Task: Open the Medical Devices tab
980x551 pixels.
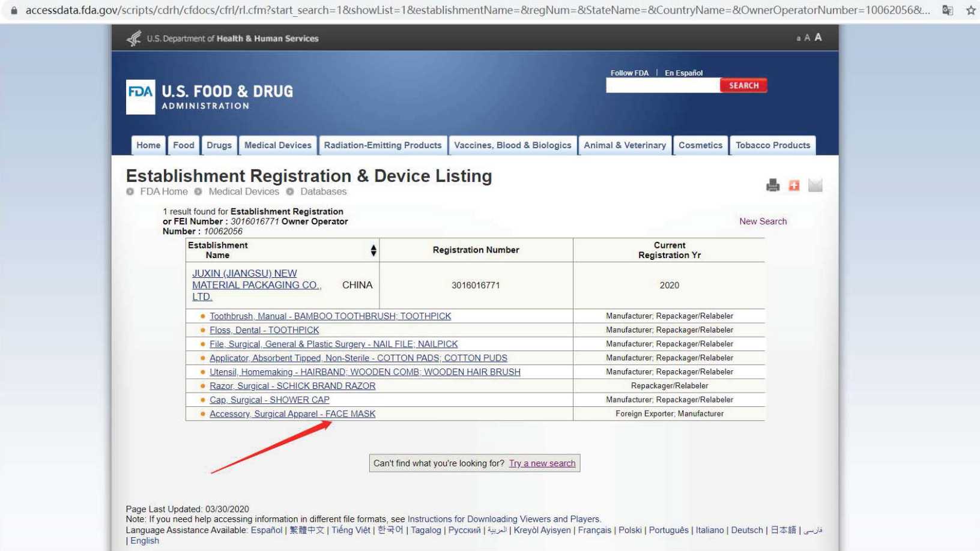Action: [x=277, y=145]
